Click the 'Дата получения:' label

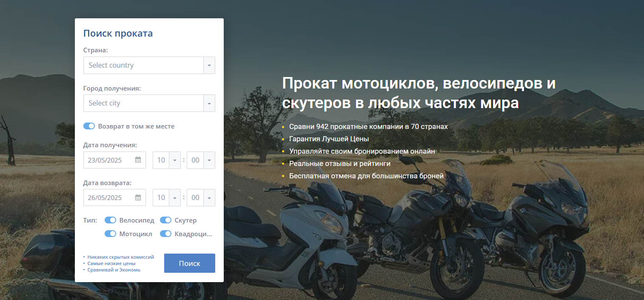[110, 145]
